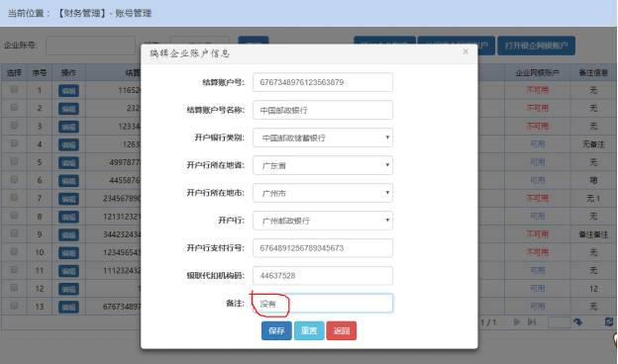Viewport: 618px width, 364px height.
Task: Click the 保存 (save) button
Action: (276, 330)
